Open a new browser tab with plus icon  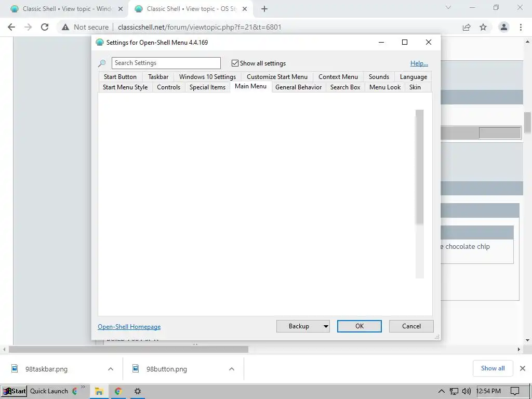264,9
